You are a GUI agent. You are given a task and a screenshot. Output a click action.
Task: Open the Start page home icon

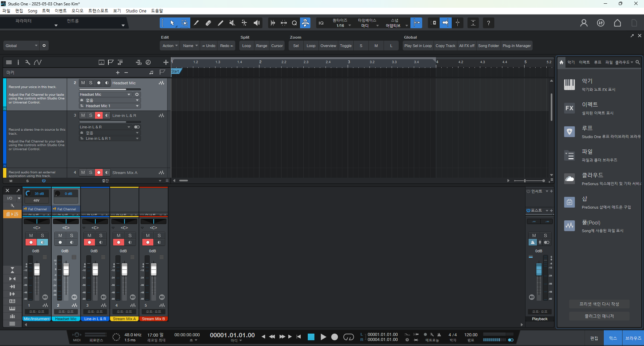[617, 23]
